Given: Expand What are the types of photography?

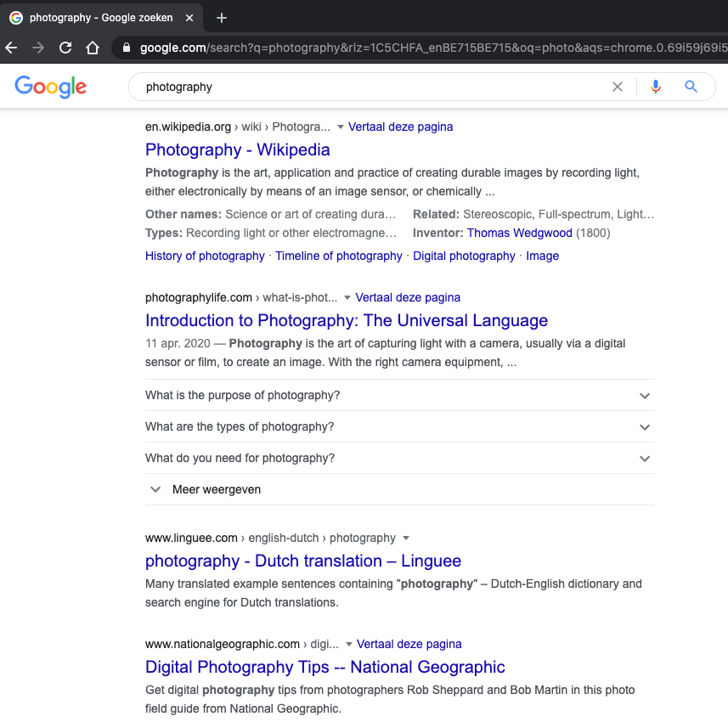Looking at the screenshot, I should [x=400, y=426].
